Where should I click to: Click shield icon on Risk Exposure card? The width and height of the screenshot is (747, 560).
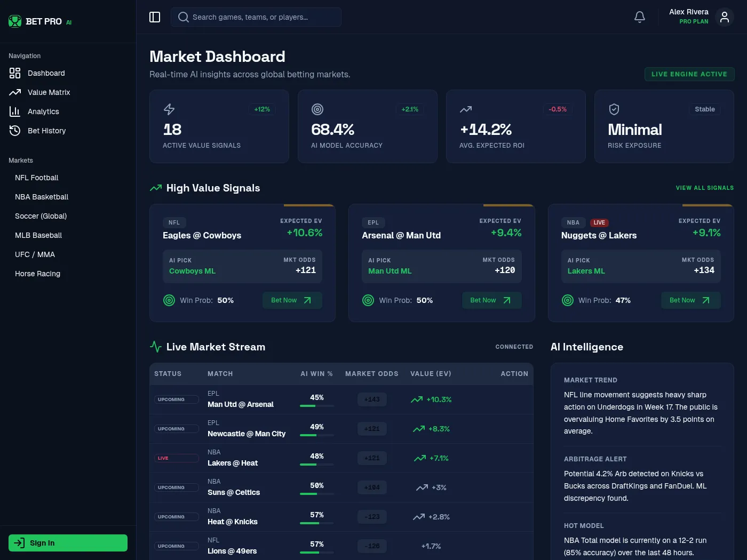614,109
